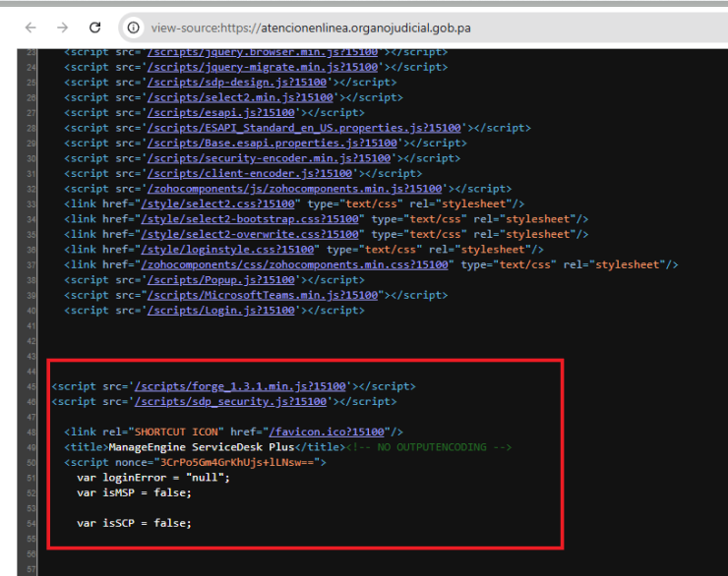Click the browser forward arrow
This screenshot has width=728, height=576.
pos(62,28)
